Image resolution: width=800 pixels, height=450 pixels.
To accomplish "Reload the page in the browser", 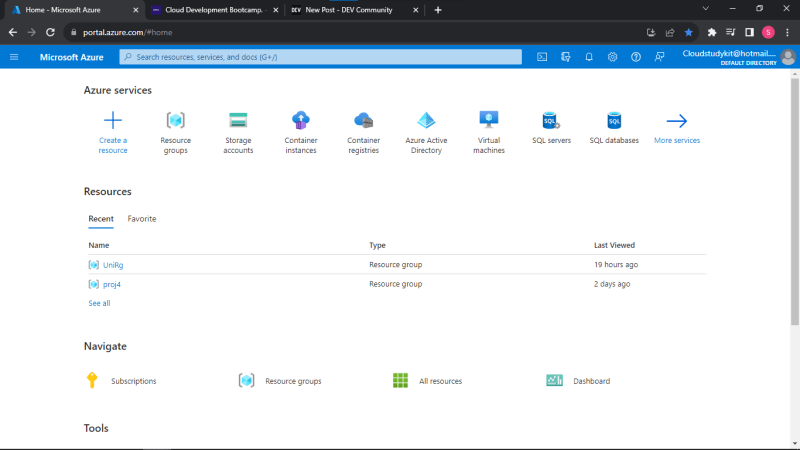I will coord(50,32).
